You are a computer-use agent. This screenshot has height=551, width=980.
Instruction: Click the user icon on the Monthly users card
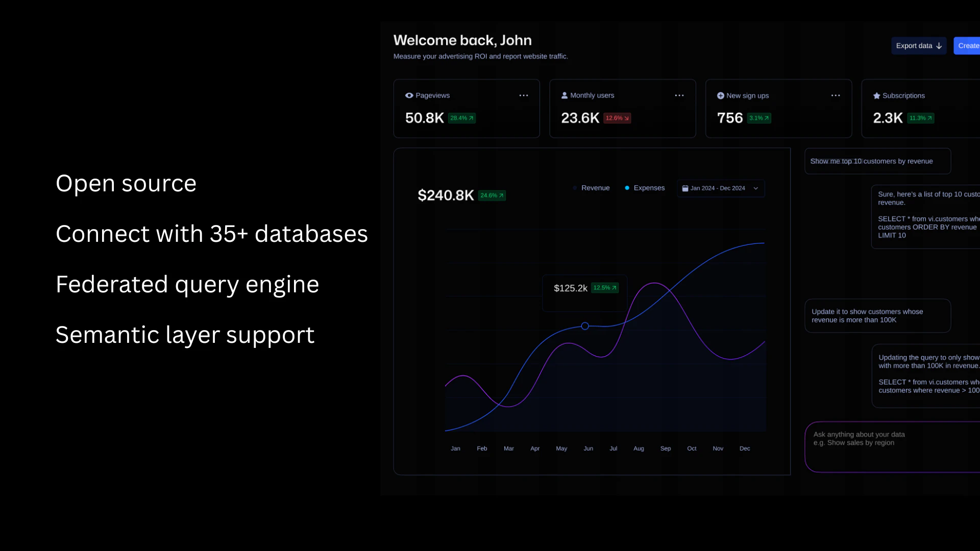565,95
